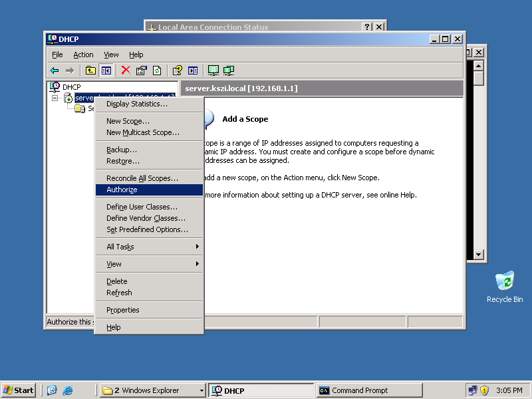Select the DHCP root label in tree

click(72, 87)
